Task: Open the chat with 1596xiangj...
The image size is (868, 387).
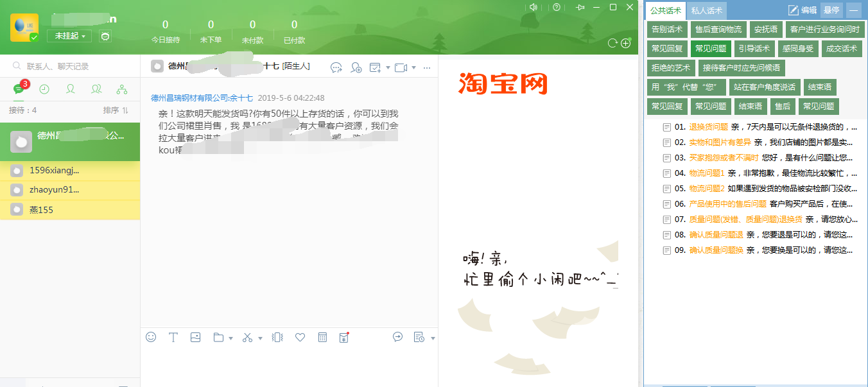Action: (x=70, y=171)
